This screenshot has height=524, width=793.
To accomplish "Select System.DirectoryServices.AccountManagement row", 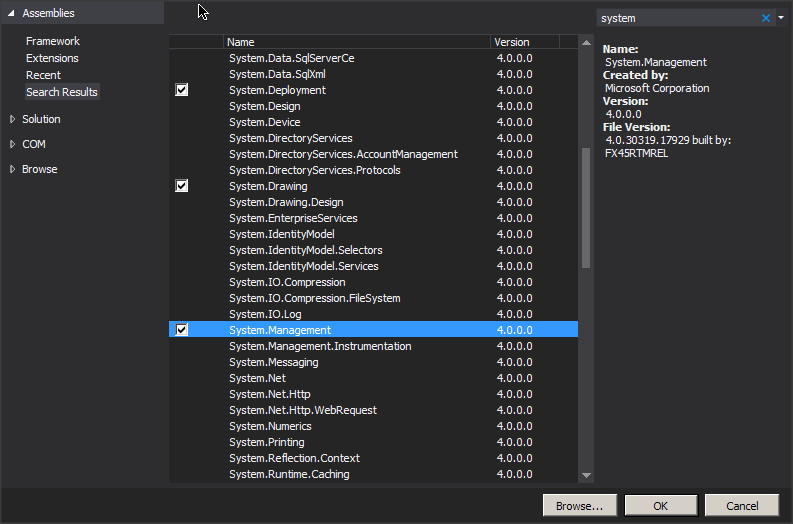I will tap(373, 154).
